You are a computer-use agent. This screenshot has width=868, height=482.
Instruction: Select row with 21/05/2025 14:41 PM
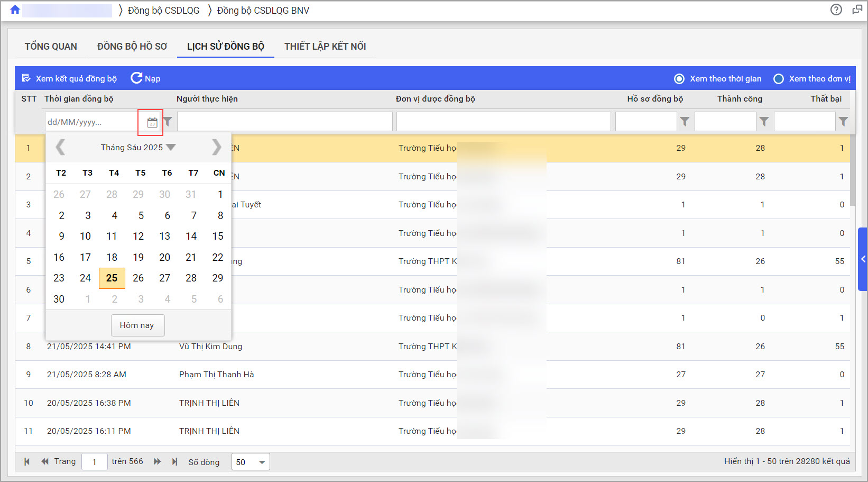click(432, 347)
